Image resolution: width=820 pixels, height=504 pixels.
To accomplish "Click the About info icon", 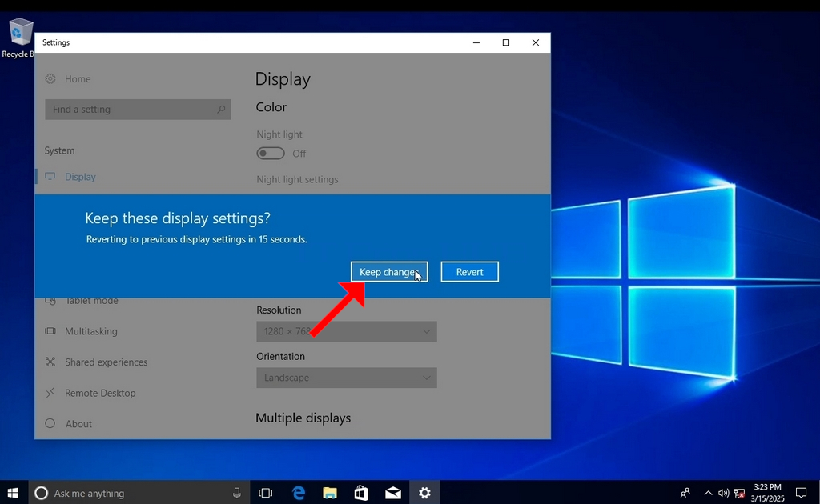I will (50, 423).
